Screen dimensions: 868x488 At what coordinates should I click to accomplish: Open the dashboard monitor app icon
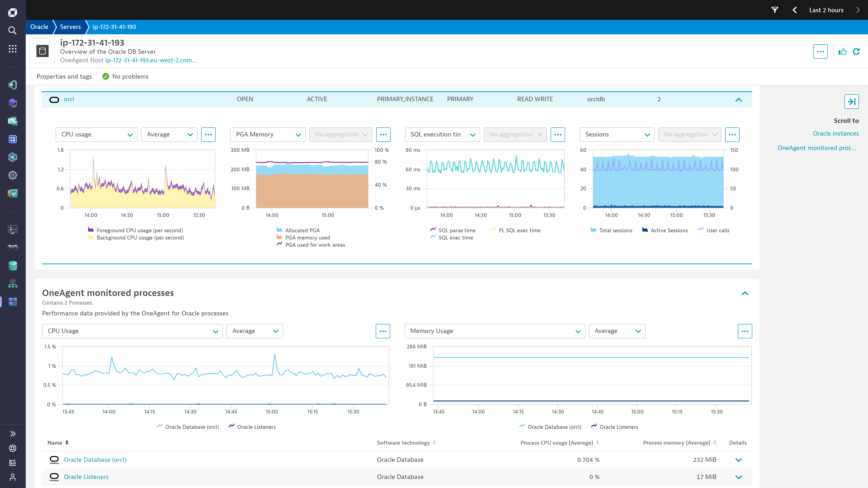point(12,229)
